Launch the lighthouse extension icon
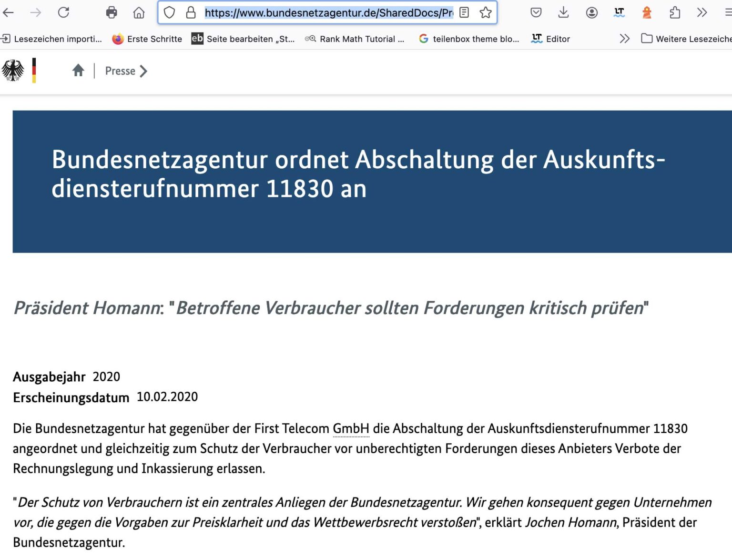This screenshot has width=732, height=560. pyautogui.click(x=647, y=13)
